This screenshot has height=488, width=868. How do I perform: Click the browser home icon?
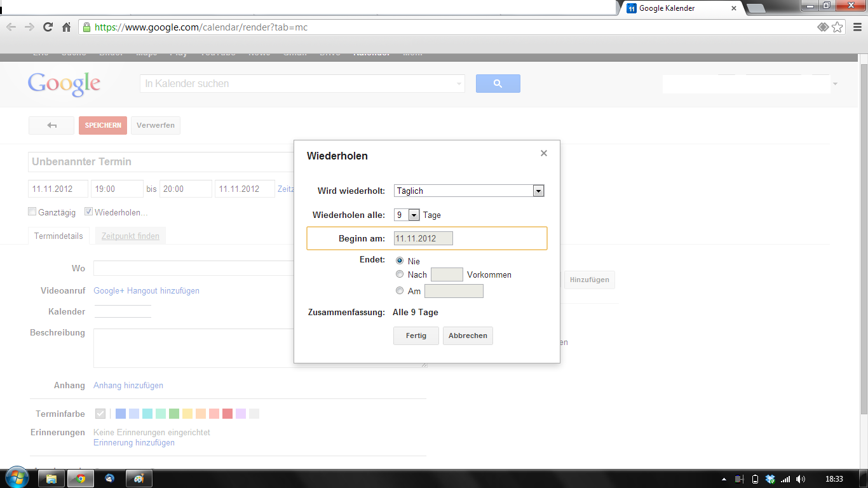click(x=66, y=27)
